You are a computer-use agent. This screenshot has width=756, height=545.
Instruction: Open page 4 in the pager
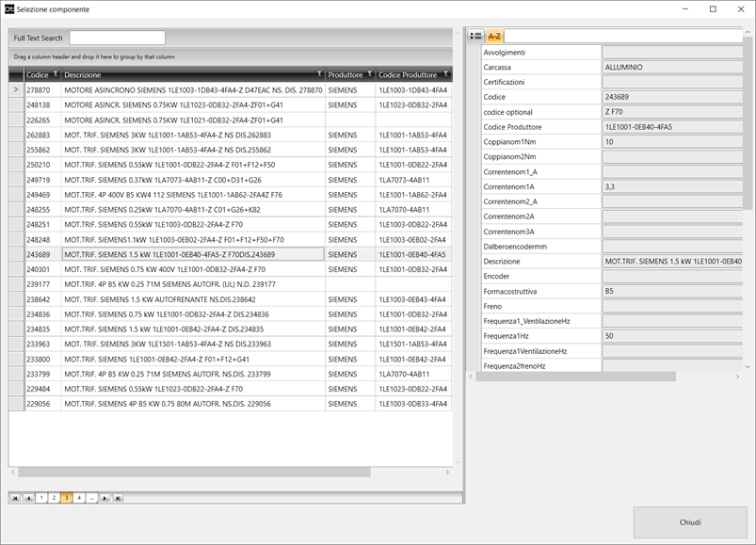tap(79, 498)
